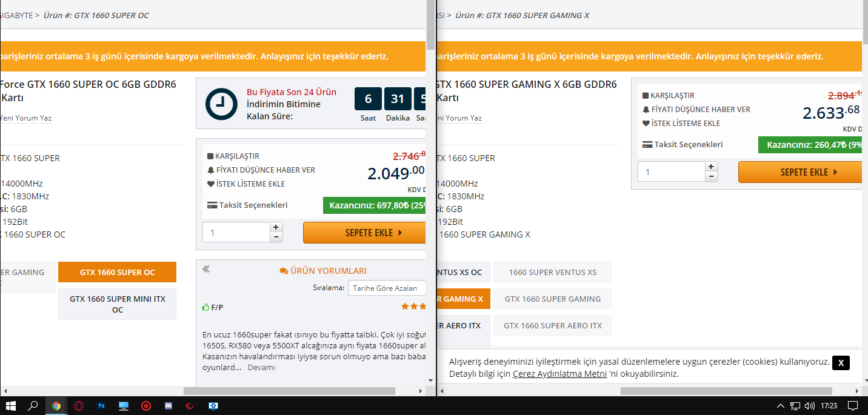Switch to Chrome in the taskbar

[56, 406]
